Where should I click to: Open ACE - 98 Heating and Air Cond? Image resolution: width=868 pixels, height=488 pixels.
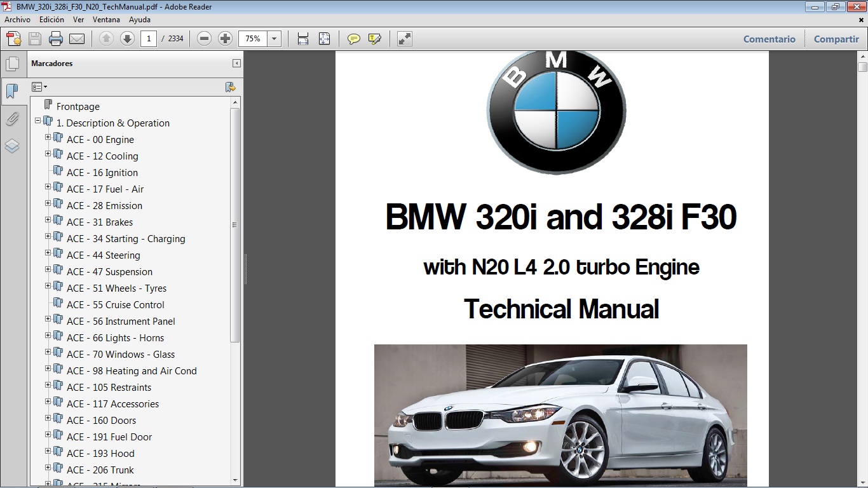132,371
